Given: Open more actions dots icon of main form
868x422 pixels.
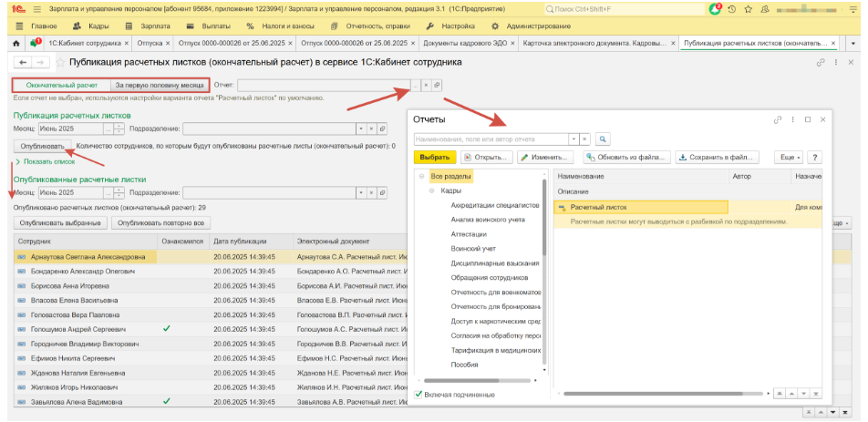Looking at the screenshot, I should pyautogui.click(x=836, y=63).
